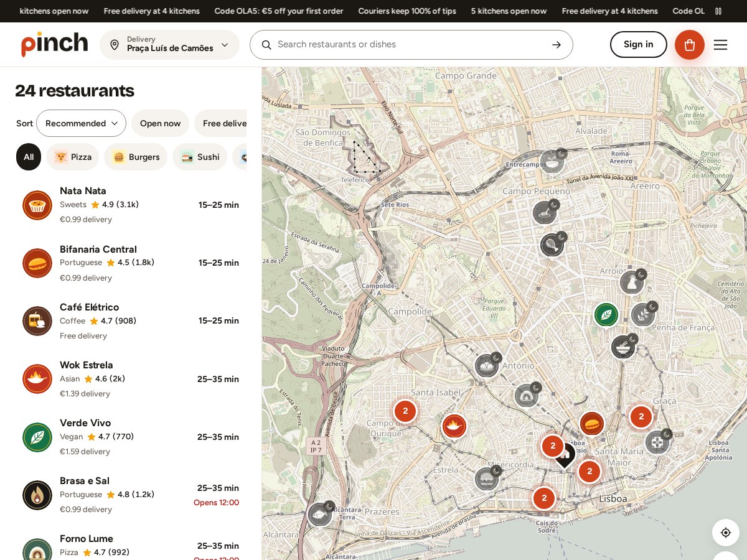Viewport: 747px width, 560px height.
Task: Open the closed dumpling marker near António
Action: coord(487,365)
